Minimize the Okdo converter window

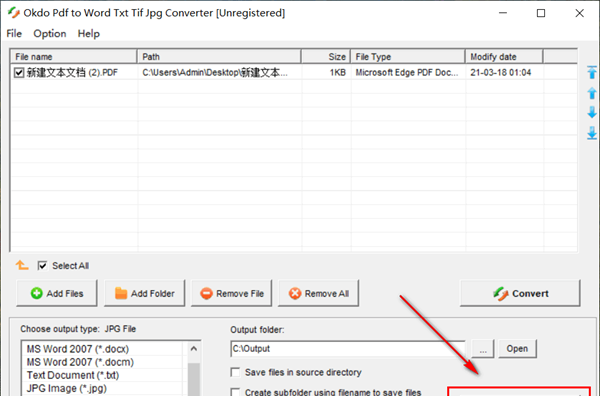click(x=503, y=13)
